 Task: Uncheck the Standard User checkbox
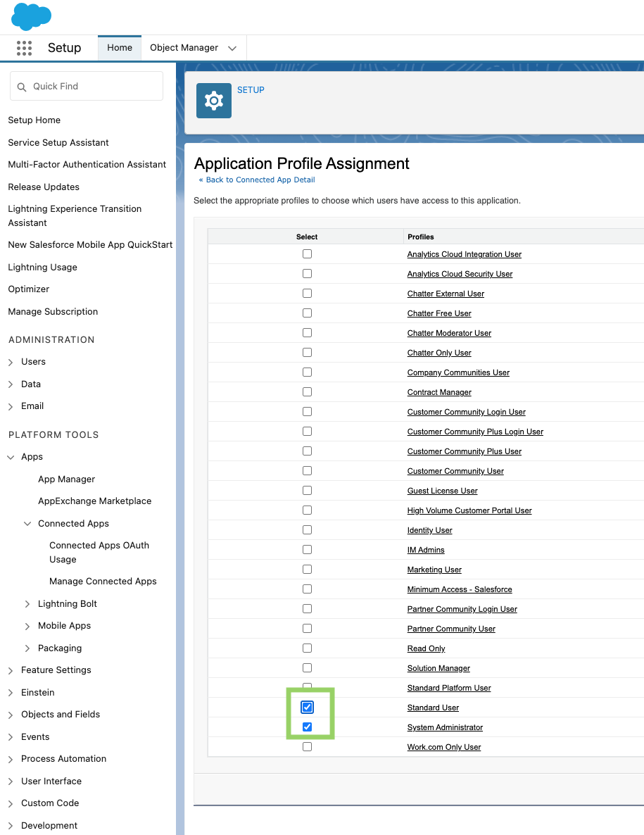pos(307,707)
